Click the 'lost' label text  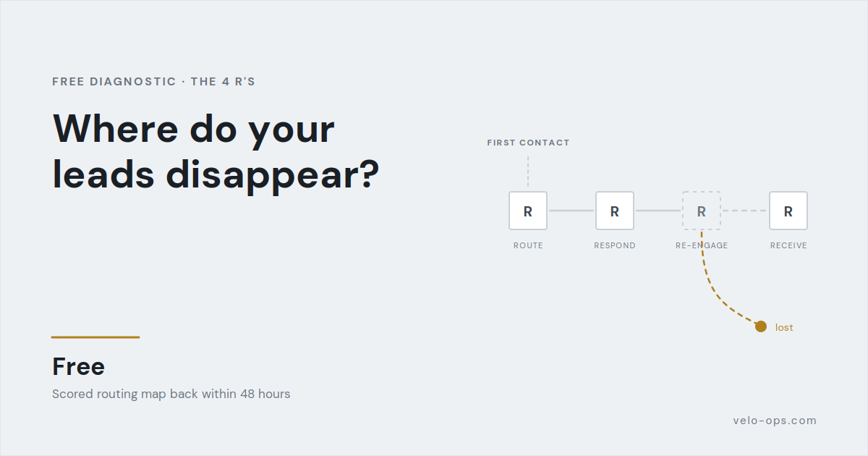(784, 328)
